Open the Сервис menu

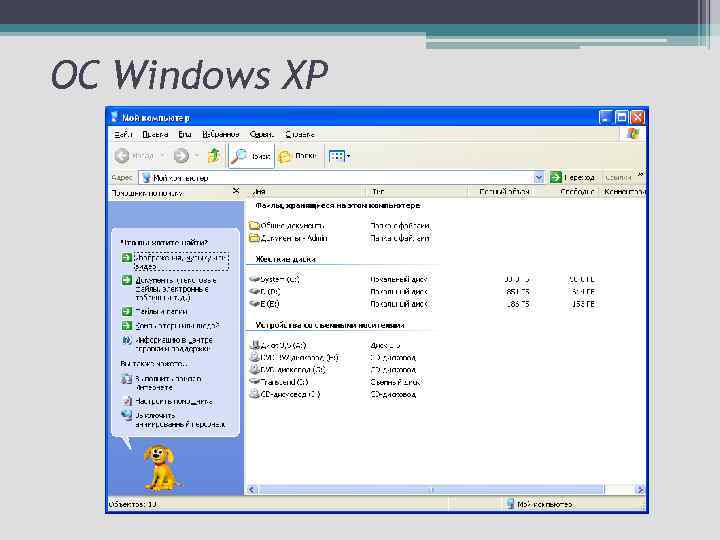262,134
